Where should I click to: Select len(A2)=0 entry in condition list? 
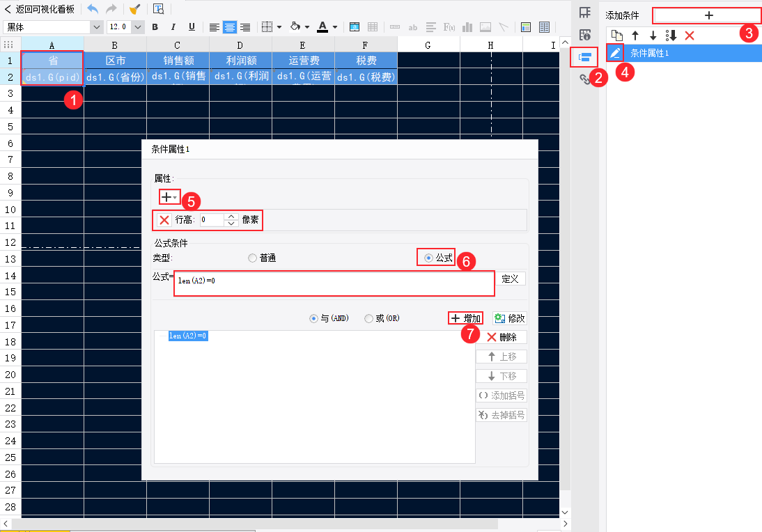188,336
